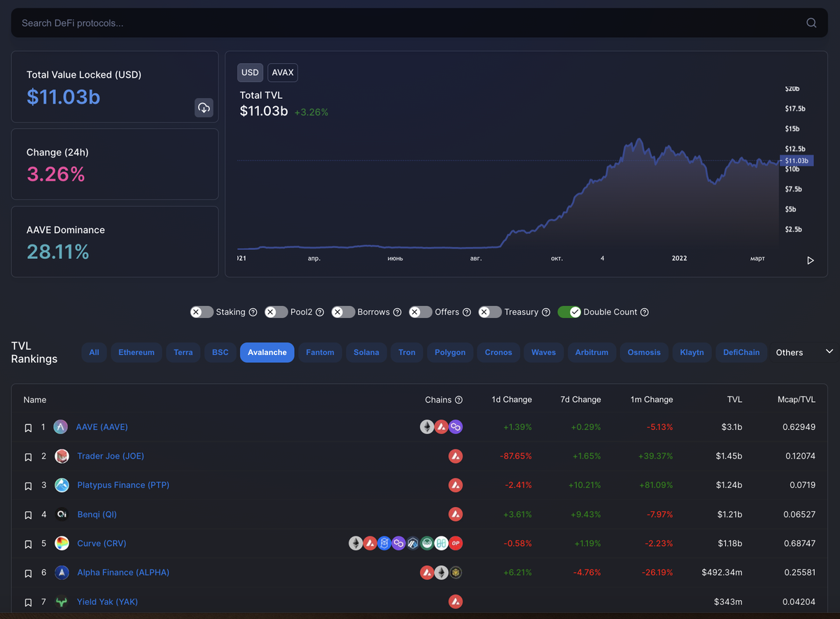840x619 pixels.
Task: Switch chart denomination to AVAX
Action: coord(283,73)
